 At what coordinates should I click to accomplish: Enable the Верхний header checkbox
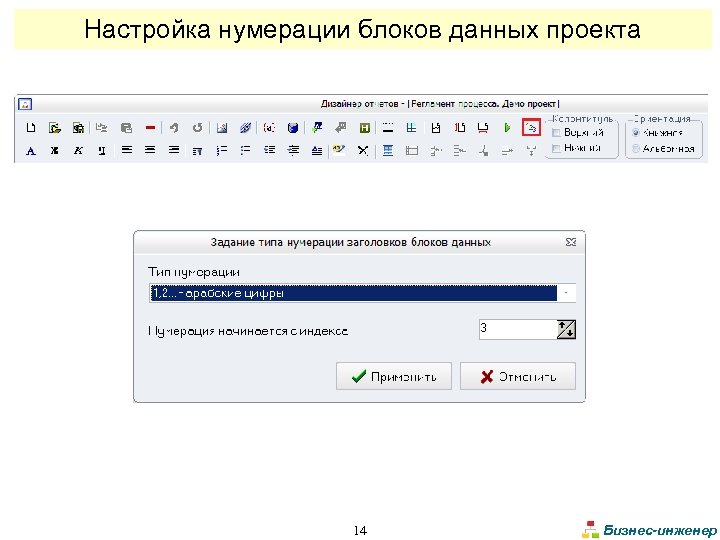(x=556, y=133)
